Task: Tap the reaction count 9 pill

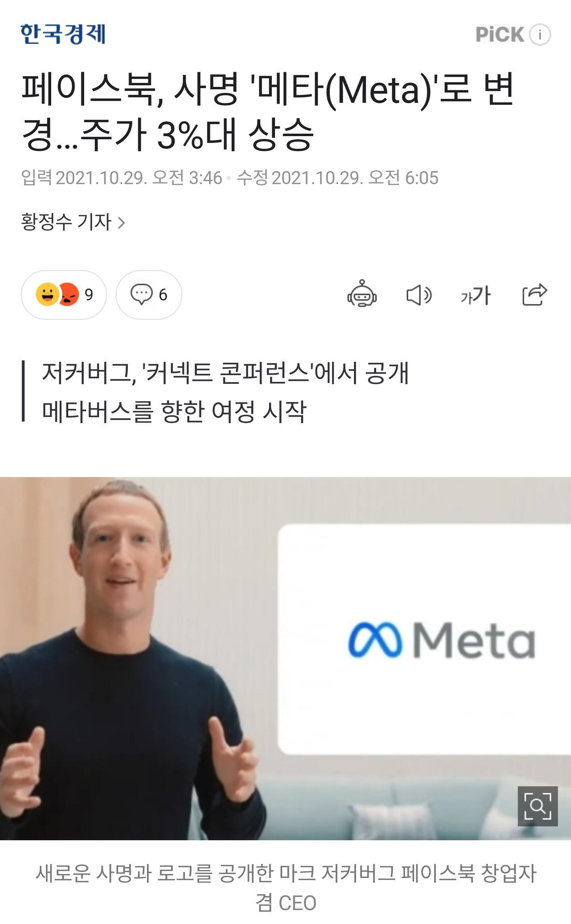Action: (x=63, y=295)
